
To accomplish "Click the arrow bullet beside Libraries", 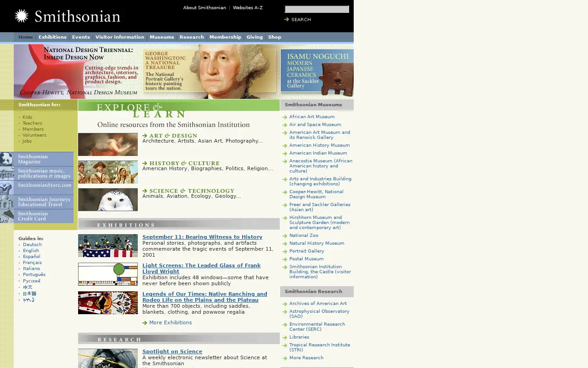I will [285, 338].
